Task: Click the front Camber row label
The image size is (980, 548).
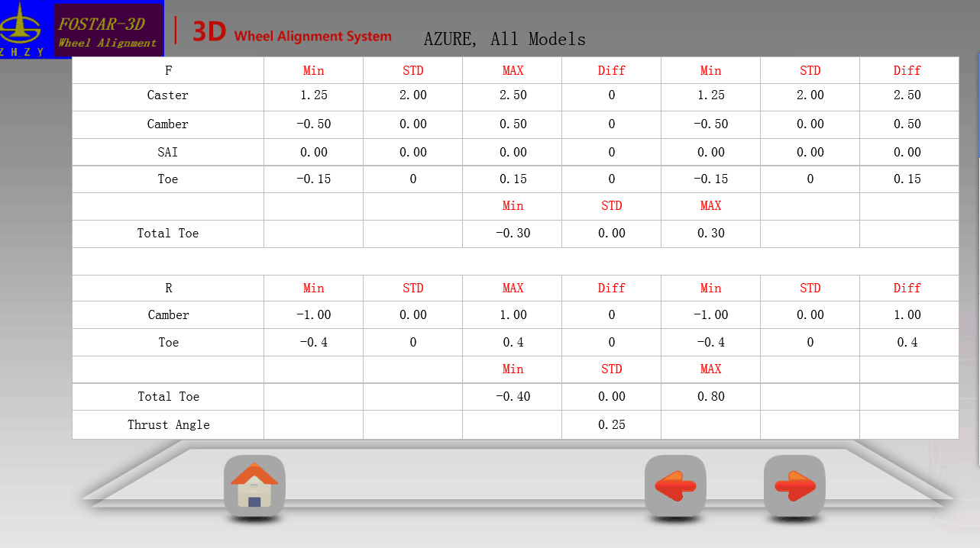Action: [168, 124]
